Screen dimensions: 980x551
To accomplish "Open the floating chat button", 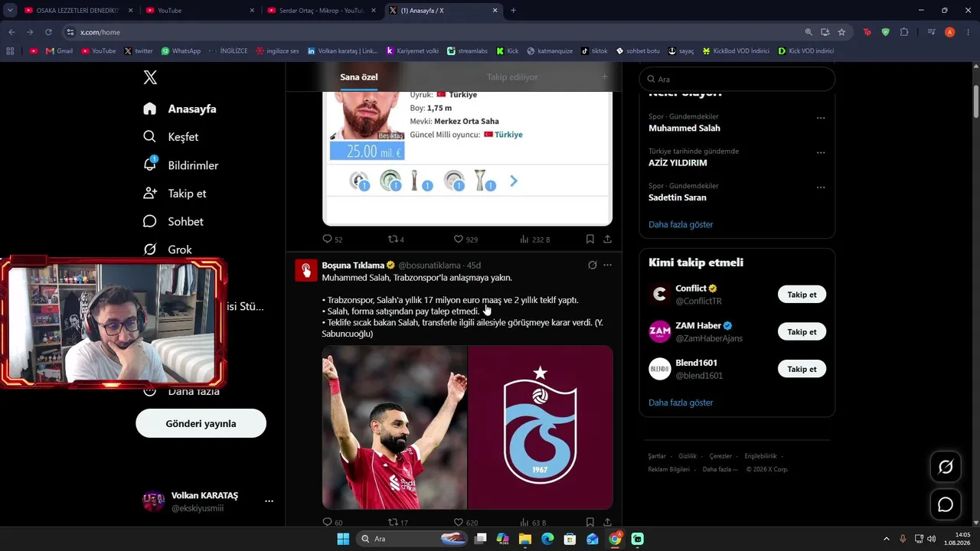I will pos(946,505).
